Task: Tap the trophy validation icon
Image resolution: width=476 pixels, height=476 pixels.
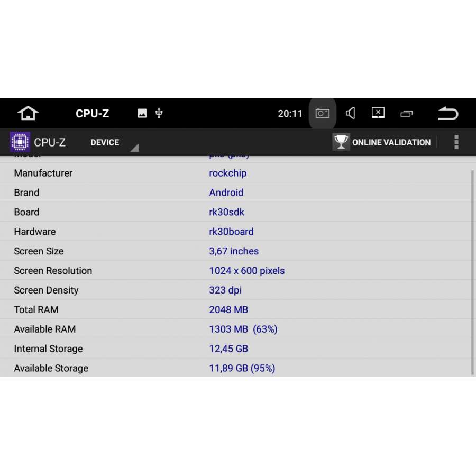Action: click(x=341, y=142)
